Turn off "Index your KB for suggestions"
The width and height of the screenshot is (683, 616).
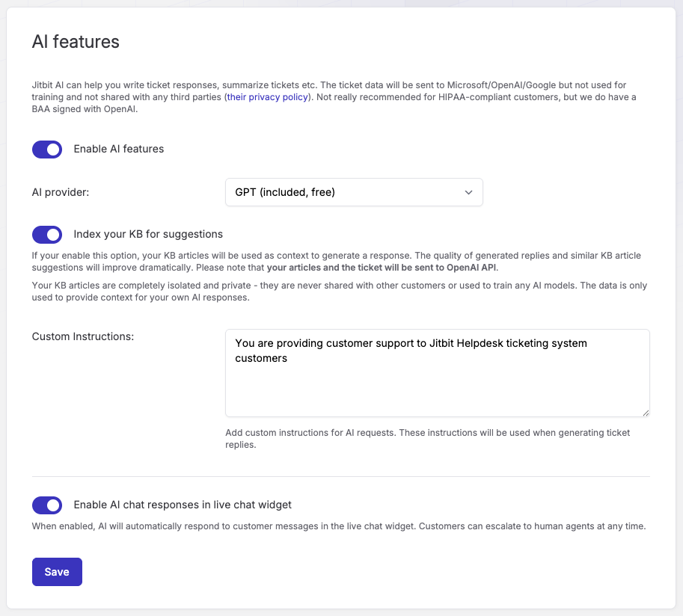tap(47, 234)
